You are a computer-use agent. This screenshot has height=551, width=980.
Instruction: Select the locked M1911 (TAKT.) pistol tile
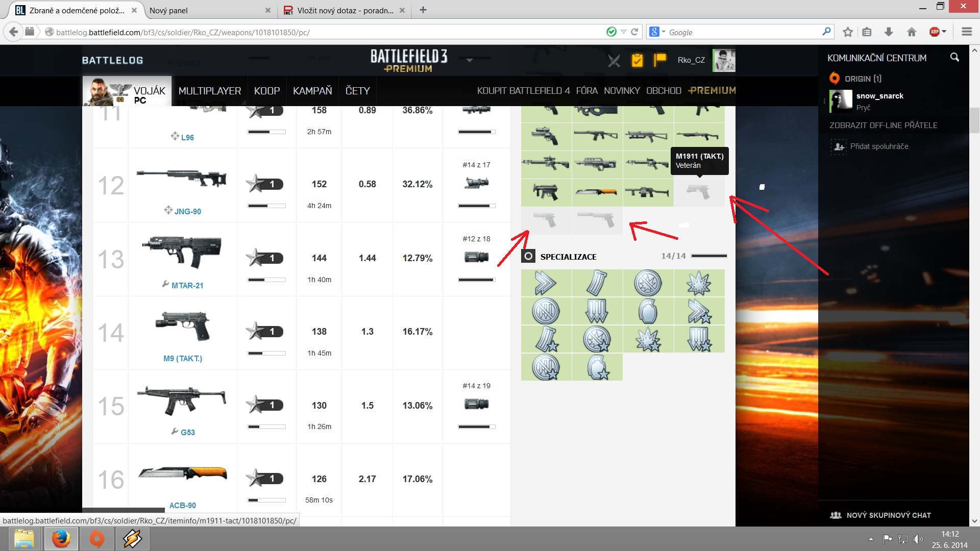(699, 192)
